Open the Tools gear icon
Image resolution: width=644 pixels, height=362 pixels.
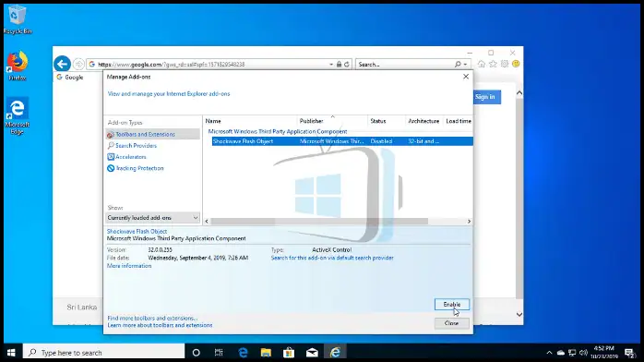coord(505,64)
